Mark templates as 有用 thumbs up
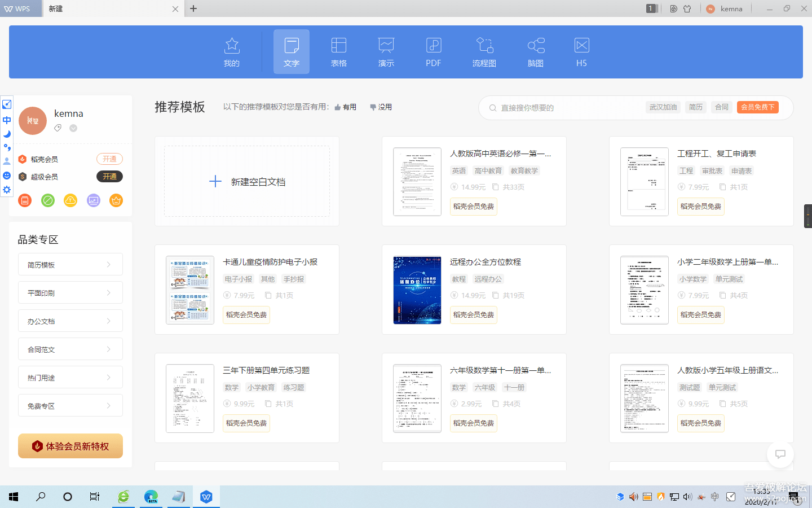Screen dimensions: 812x508 345,107
